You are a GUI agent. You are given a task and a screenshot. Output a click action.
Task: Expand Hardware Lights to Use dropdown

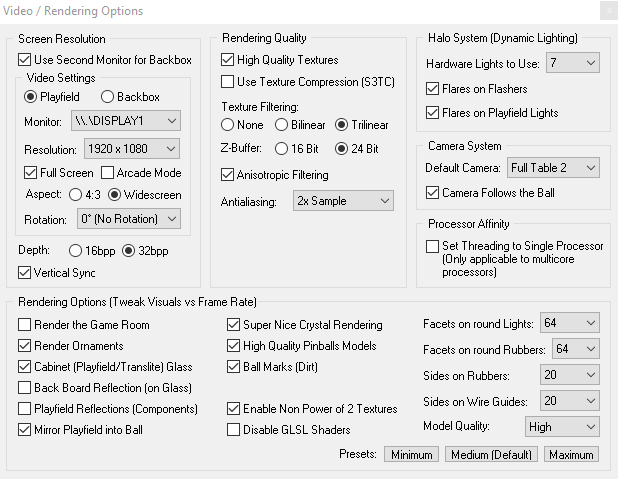point(573,63)
